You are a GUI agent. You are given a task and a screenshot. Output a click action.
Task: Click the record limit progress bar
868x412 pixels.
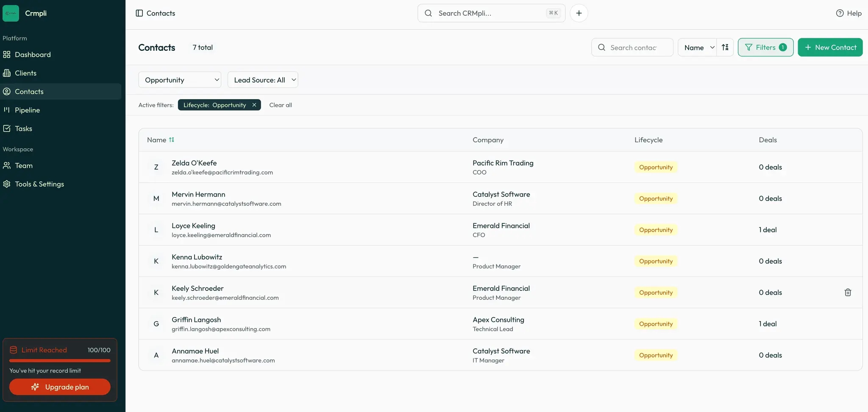coord(60,361)
